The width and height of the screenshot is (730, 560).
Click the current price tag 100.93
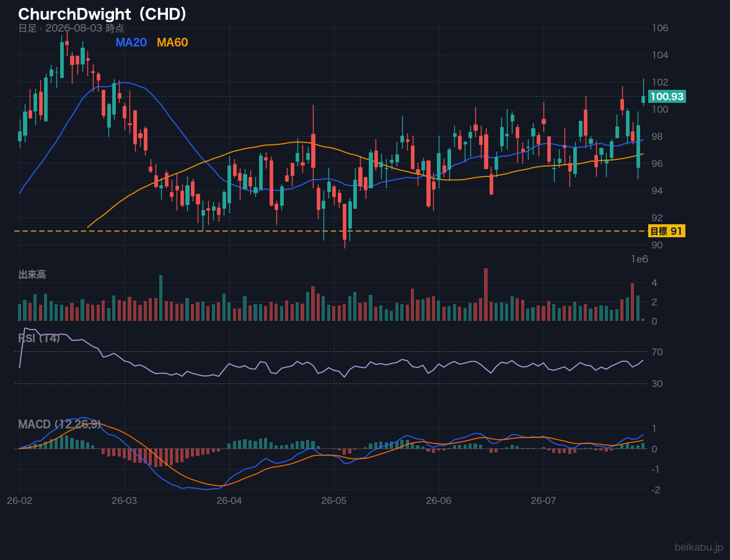667,97
